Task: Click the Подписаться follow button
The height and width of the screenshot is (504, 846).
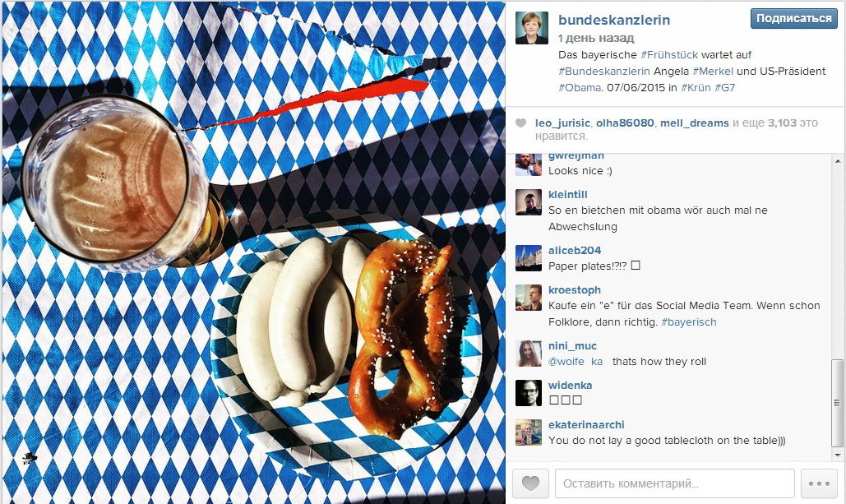Action: click(x=793, y=18)
